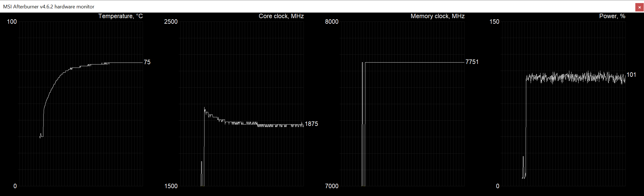The image size is (644, 196).
Task: Select the Memory clock, MHz graph title
Action: tap(437, 16)
